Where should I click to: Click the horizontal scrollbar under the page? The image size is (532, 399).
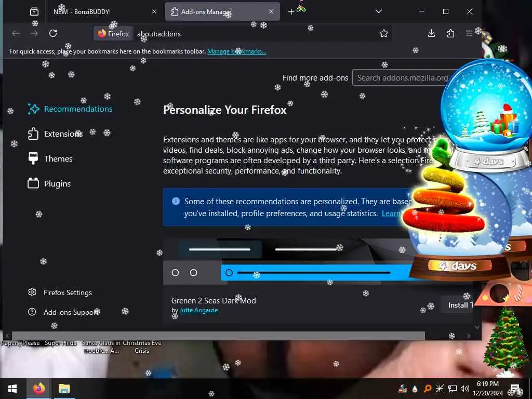[x=218, y=336]
